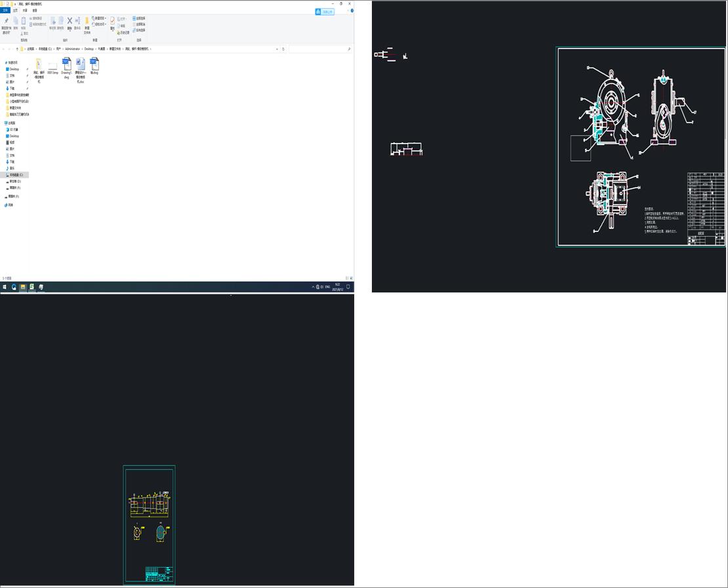Show hidden tray icons chevron

click(313, 287)
